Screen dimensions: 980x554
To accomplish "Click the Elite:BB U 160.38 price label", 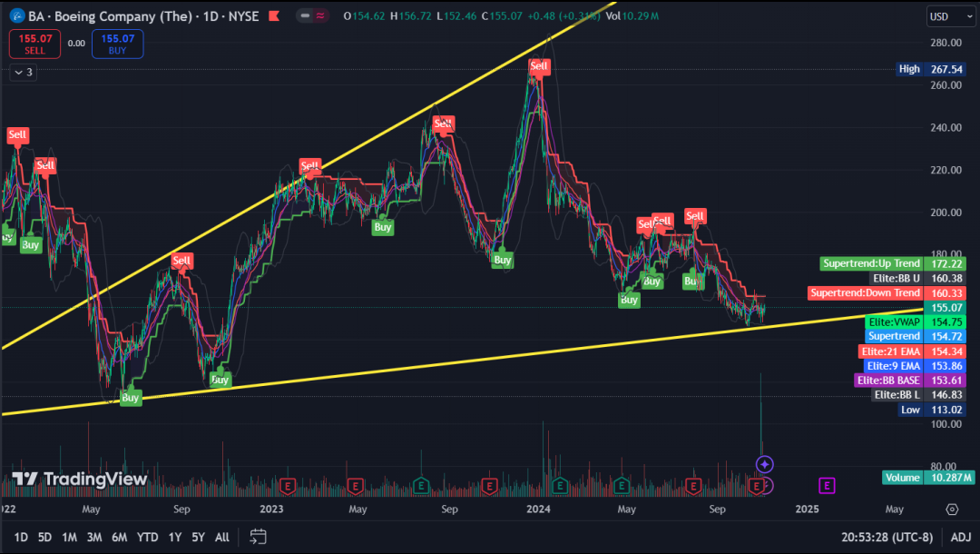I will tap(917, 278).
